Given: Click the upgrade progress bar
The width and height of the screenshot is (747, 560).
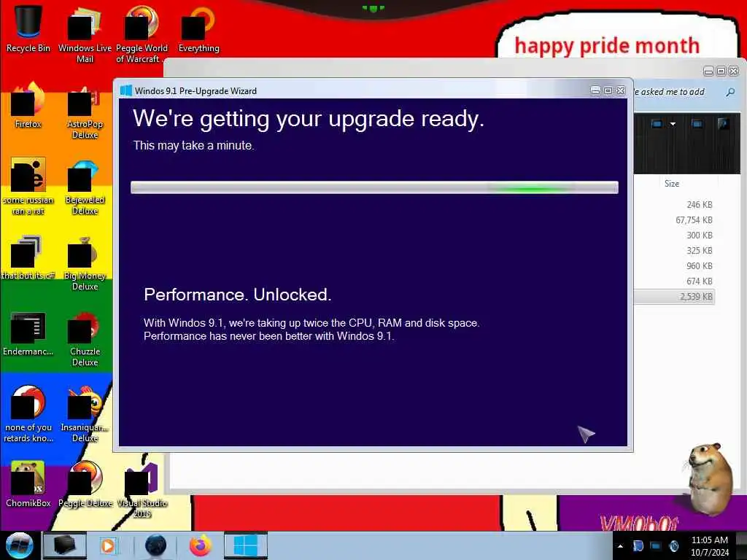Looking at the screenshot, I should (x=374, y=187).
